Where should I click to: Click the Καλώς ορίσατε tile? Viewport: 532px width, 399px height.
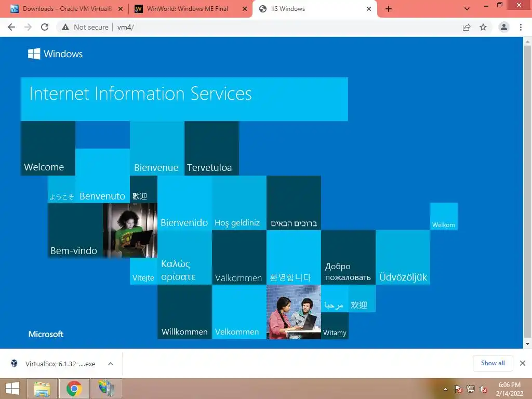184,258
